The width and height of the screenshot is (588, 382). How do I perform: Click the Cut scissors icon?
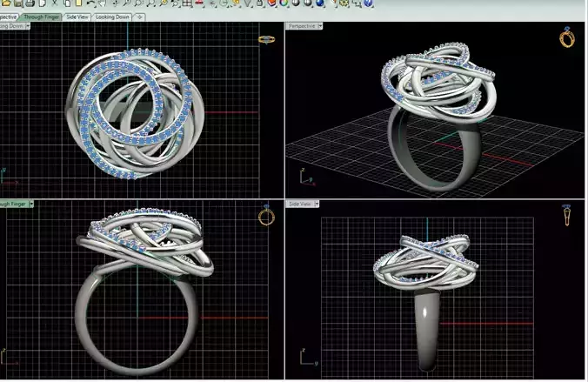pos(55,3)
